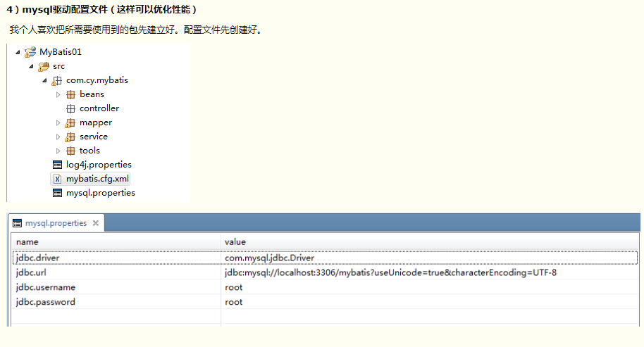Switch to the mysql.properties editor tab
Image resolution: width=644 pixels, height=347 pixels.
coord(56,223)
